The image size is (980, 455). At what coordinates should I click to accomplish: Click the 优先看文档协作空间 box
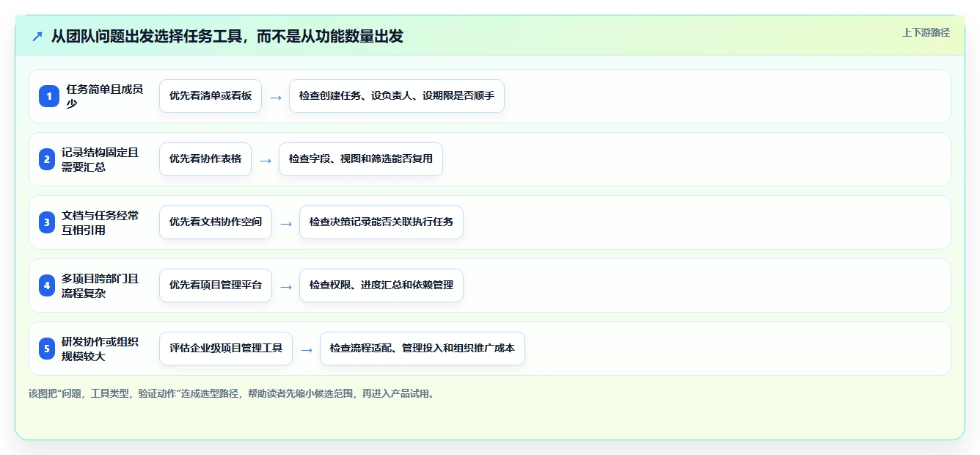click(216, 222)
